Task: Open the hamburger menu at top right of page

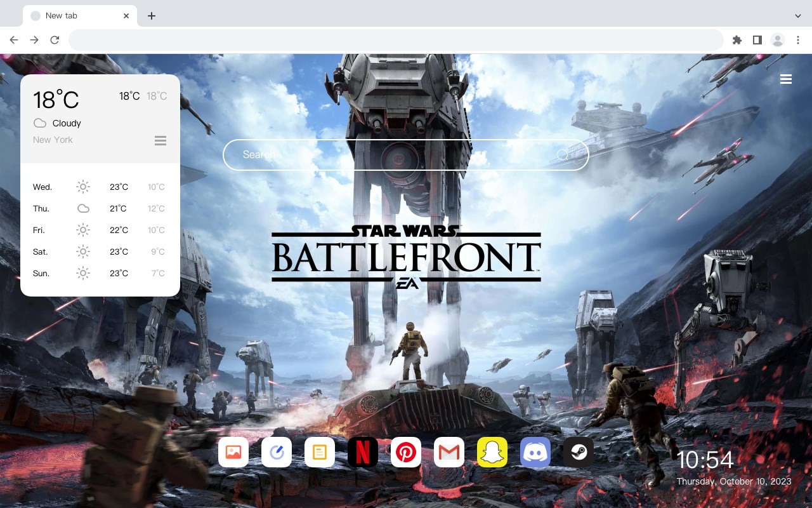Action: [x=786, y=79]
